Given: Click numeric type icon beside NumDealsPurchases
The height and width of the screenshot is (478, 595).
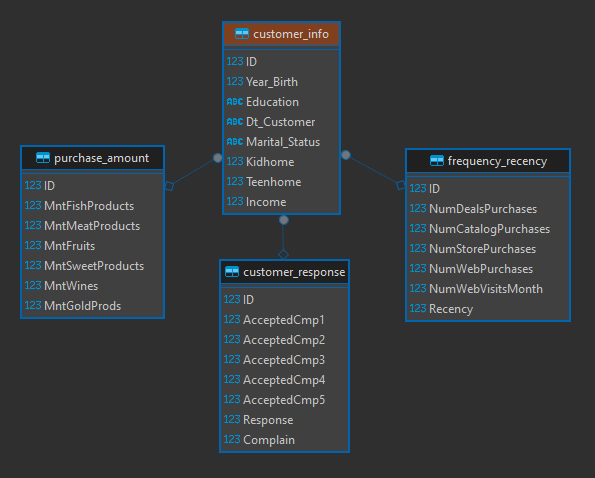Looking at the screenshot, I should point(418,208).
